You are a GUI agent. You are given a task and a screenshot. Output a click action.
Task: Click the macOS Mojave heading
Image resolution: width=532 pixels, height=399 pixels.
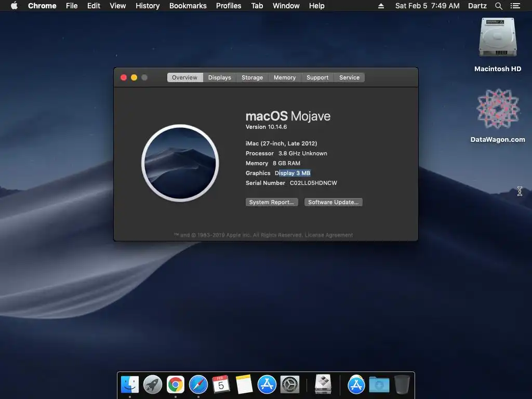pos(288,116)
